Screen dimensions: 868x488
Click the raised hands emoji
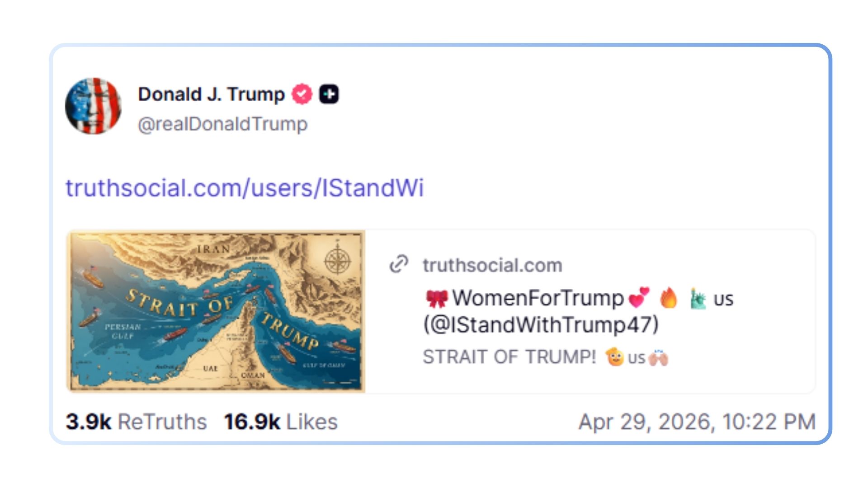coord(658,358)
